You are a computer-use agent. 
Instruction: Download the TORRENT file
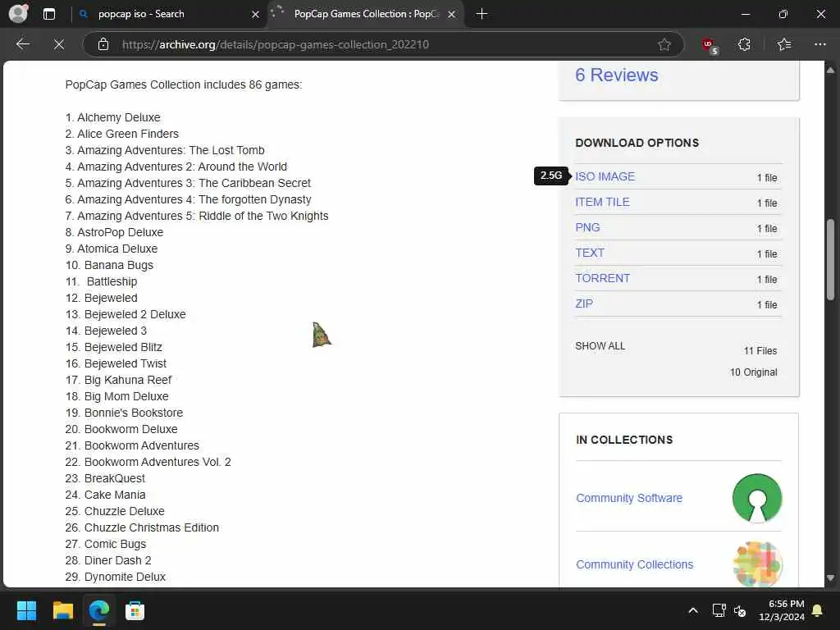[603, 278]
